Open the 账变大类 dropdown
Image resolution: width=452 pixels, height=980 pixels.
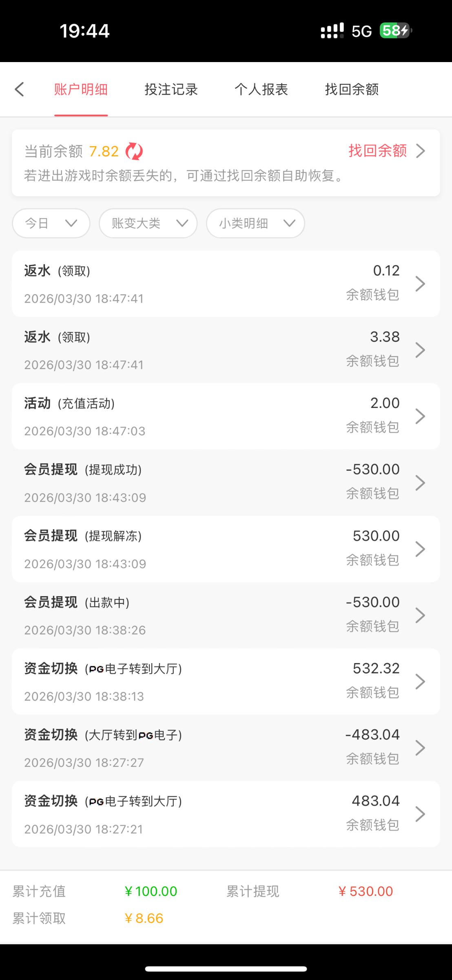(148, 223)
